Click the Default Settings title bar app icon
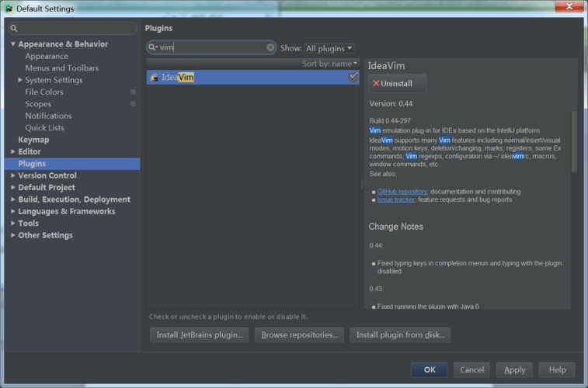Viewport: 588px width, 388px height. tap(9, 9)
